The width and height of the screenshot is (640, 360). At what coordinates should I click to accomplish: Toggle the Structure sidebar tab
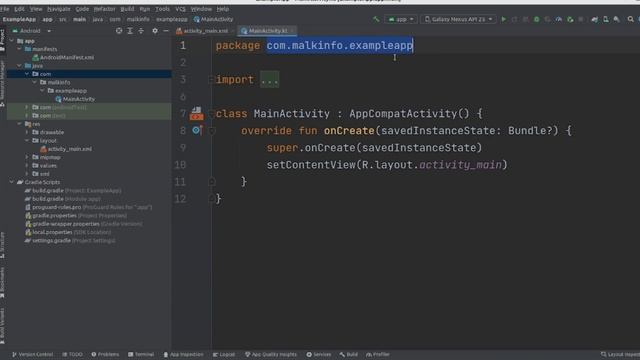point(2,245)
